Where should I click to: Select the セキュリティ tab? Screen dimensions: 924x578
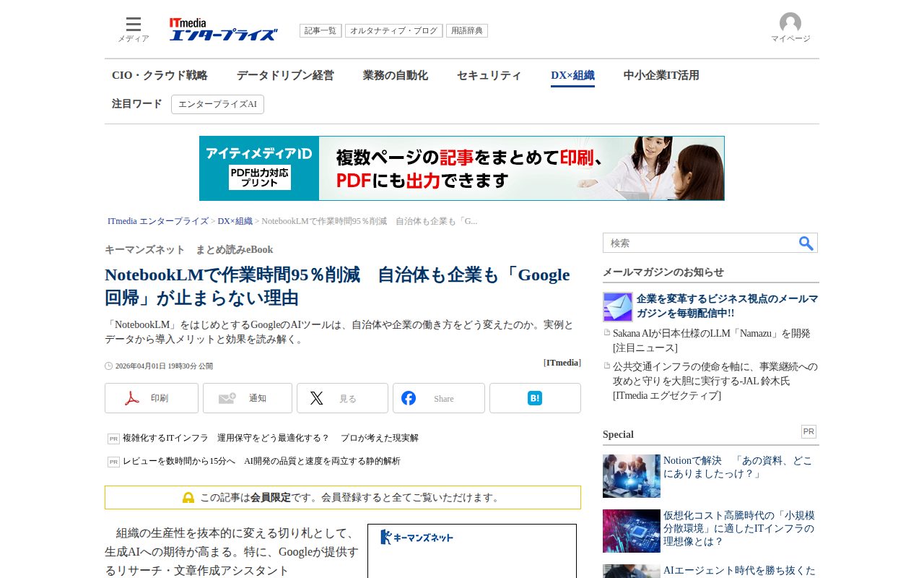click(489, 75)
